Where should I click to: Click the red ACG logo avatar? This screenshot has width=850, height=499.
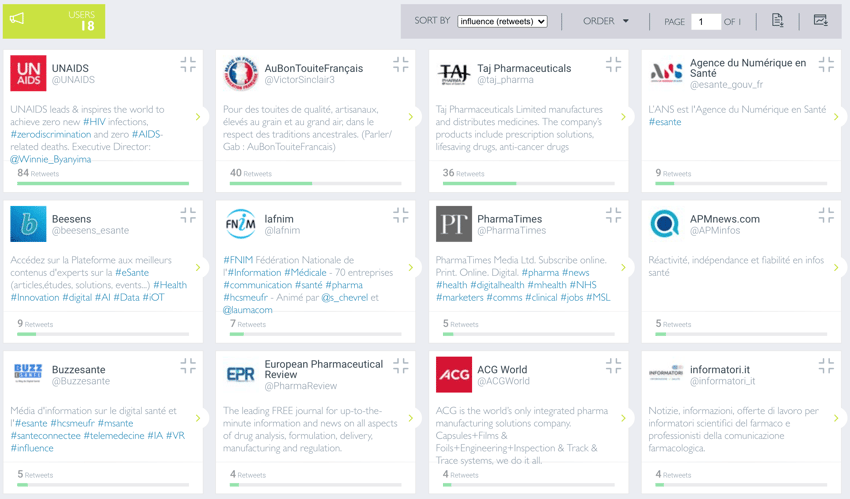(x=454, y=374)
